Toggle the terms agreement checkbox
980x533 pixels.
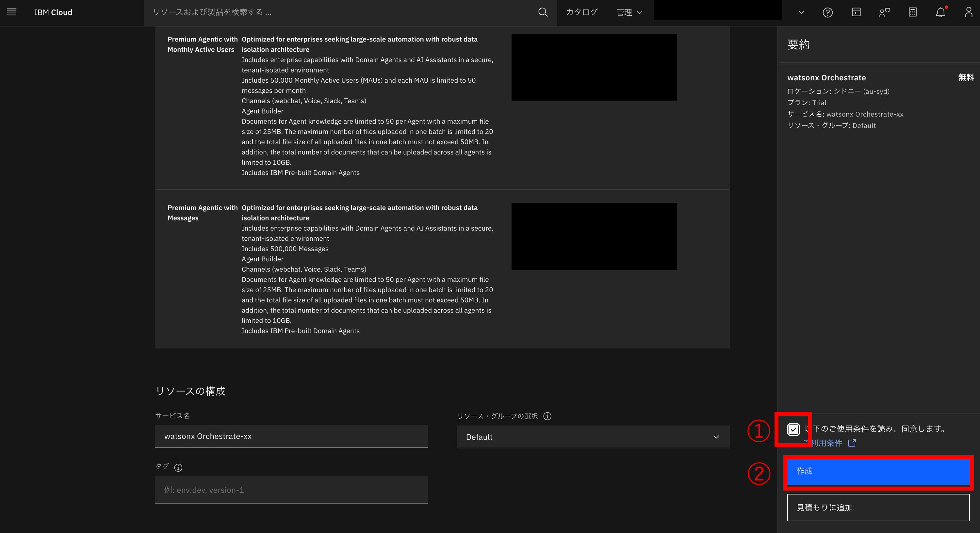coord(793,429)
